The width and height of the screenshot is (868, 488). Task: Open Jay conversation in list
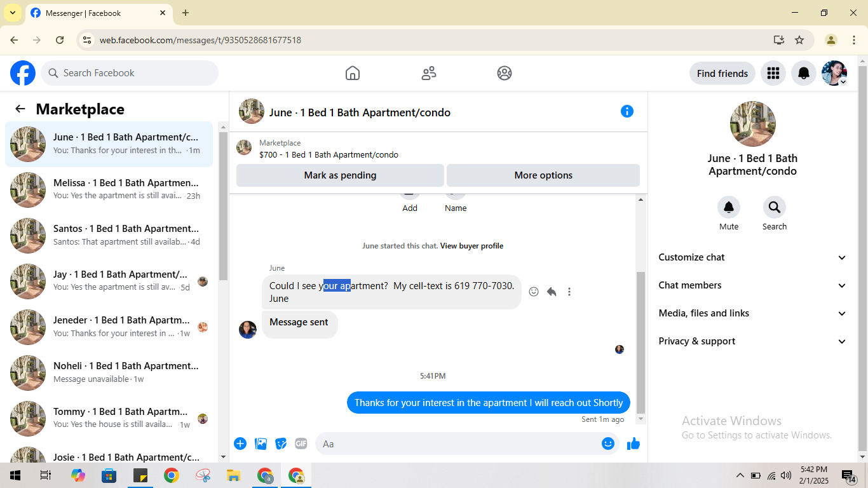coord(109,281)
